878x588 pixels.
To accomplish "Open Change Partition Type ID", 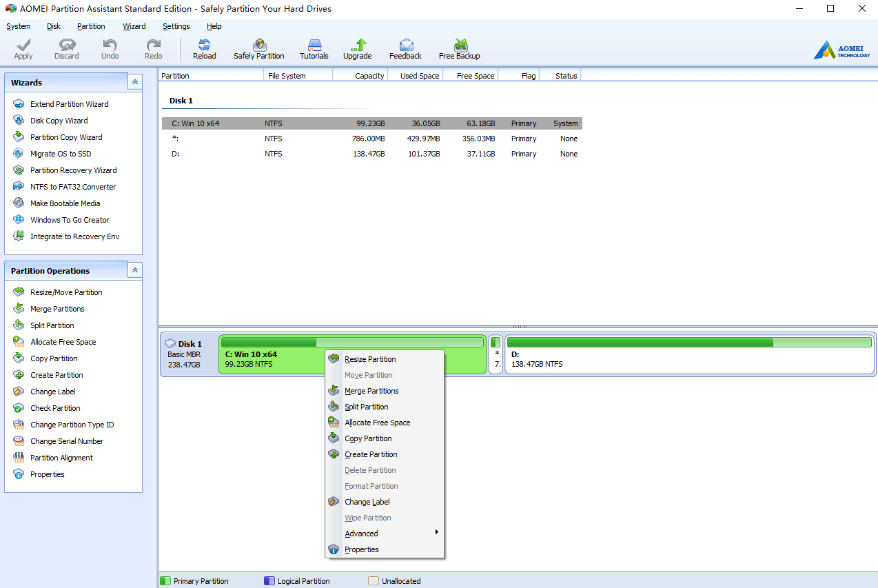I will (72, 425).
